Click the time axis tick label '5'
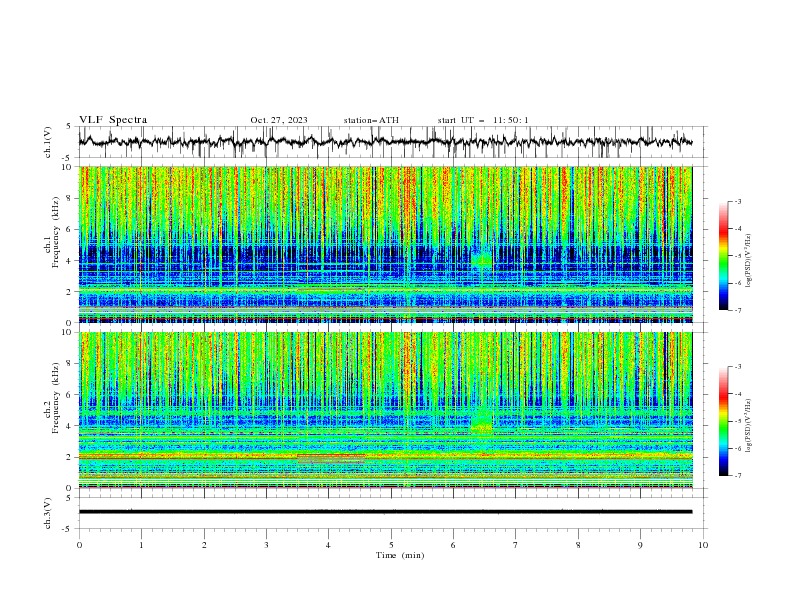The width and height of the screenshot is (792, 612). [391, 545]
